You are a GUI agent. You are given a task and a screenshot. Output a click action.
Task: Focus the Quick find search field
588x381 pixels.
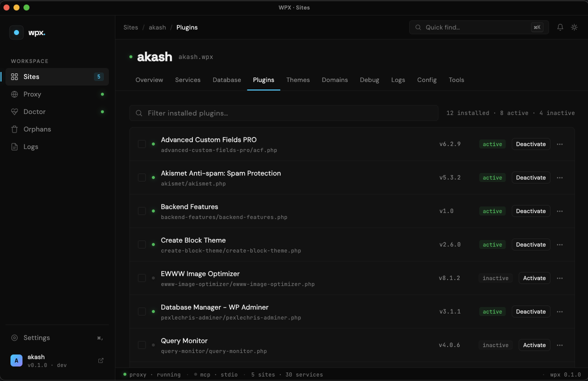click(x=479, y=27)
